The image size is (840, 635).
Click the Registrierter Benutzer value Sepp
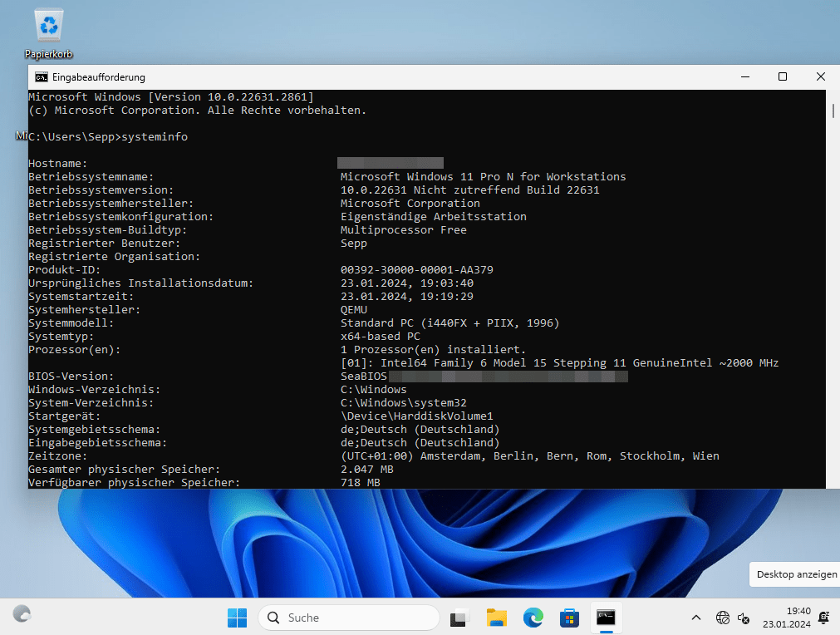tap(354, 244)
